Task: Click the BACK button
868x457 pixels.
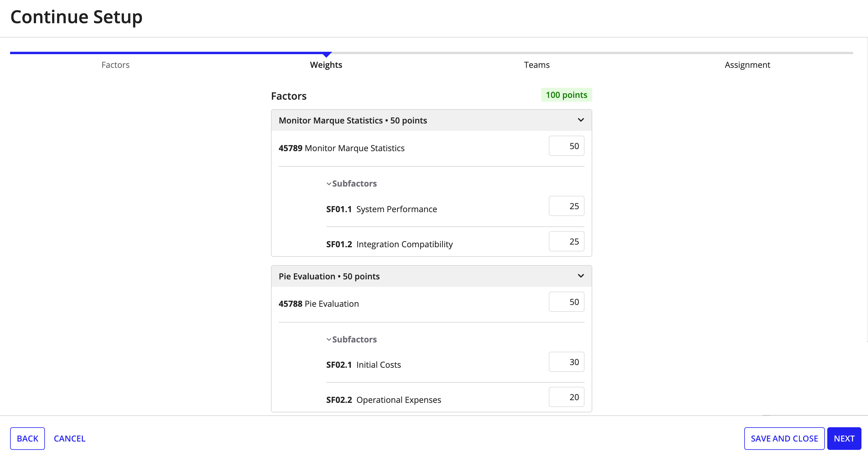Action: coord(27,439)
